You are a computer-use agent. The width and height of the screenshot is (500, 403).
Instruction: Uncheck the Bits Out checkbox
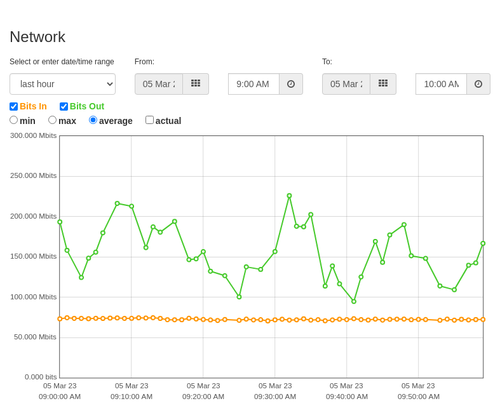pos(64,106)
